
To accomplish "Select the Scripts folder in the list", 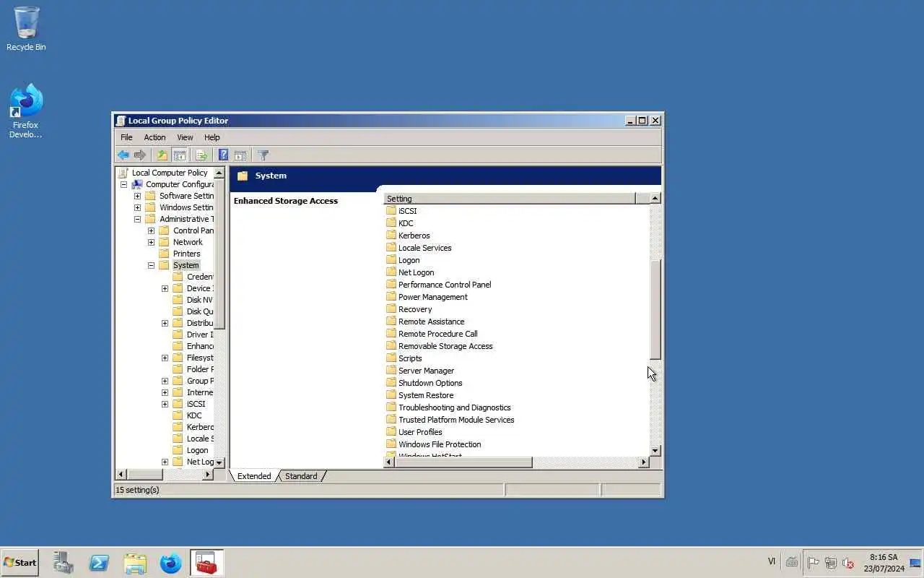I will coord(410,358).
